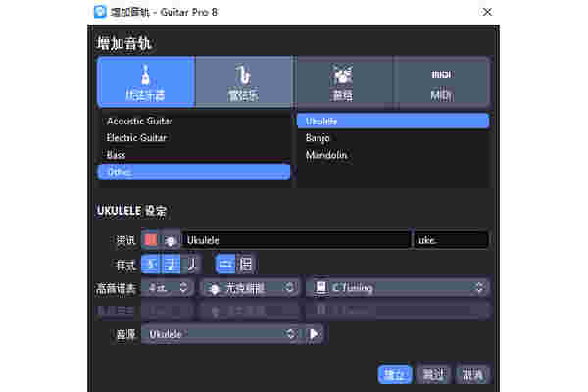
Task: Toggle tablature notation style
Action: pos(171,264)
